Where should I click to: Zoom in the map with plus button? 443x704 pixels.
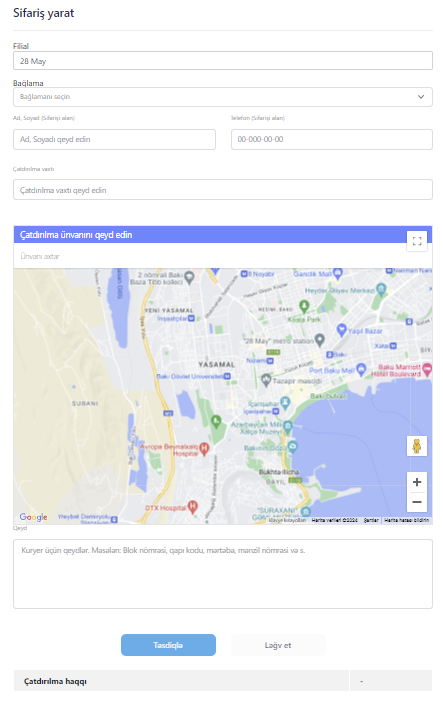417,482
